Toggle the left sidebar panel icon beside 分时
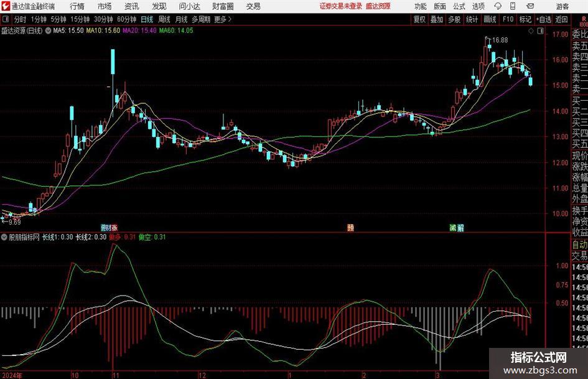This screenshot has height=379, width=588. [x=5, y=19]
